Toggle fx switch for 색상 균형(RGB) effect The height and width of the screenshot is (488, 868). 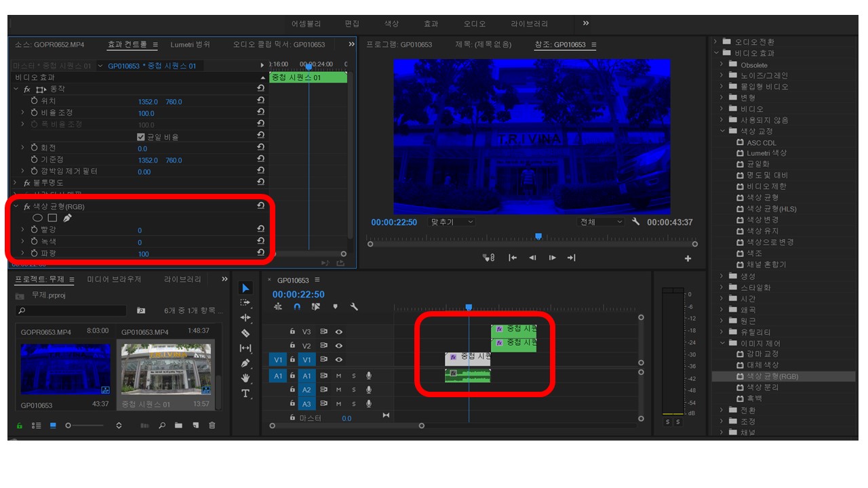pos(27,206)
